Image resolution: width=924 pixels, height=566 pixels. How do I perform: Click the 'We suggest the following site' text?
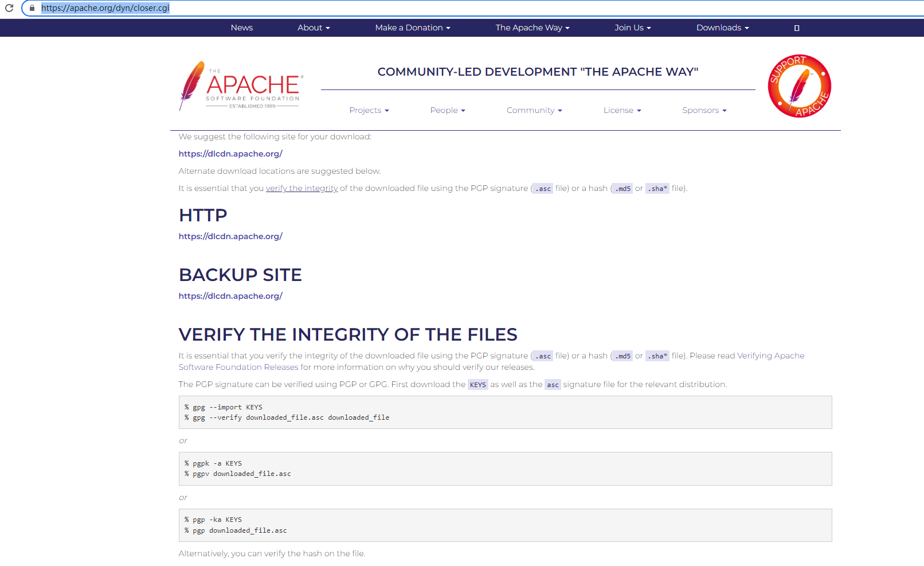275,136
